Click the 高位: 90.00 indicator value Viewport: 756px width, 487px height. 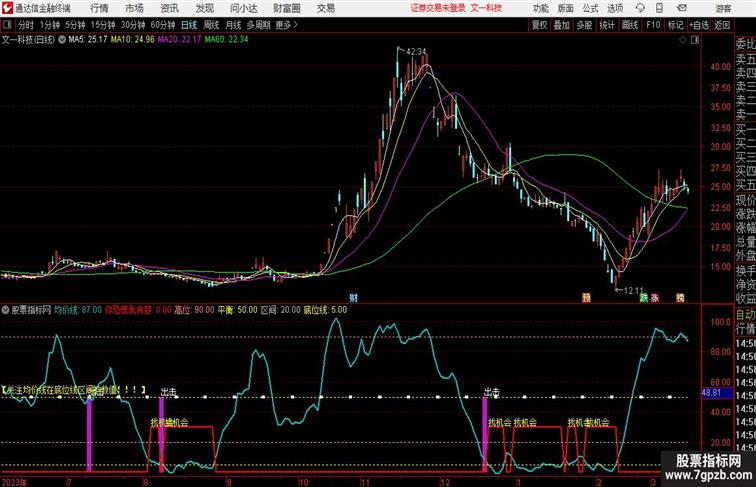[194, 310]
